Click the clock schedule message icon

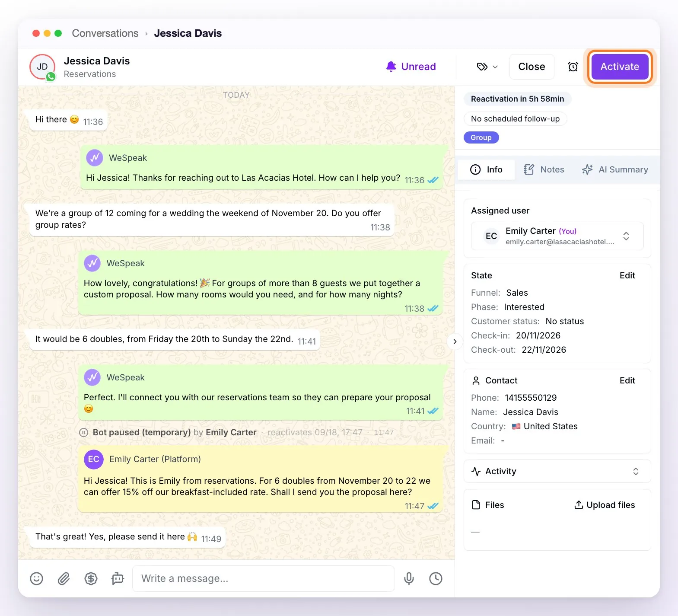436,578
